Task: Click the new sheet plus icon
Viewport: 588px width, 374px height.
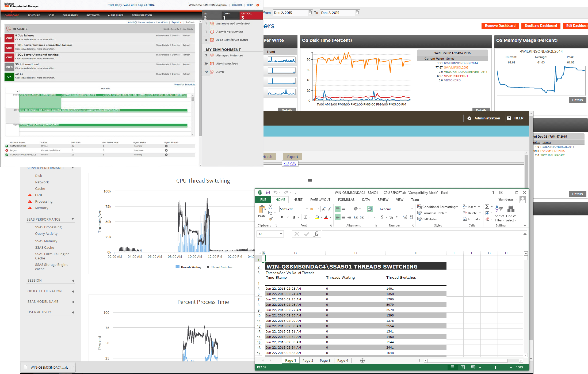Action: pyautogui.click(x=362, y=361)
